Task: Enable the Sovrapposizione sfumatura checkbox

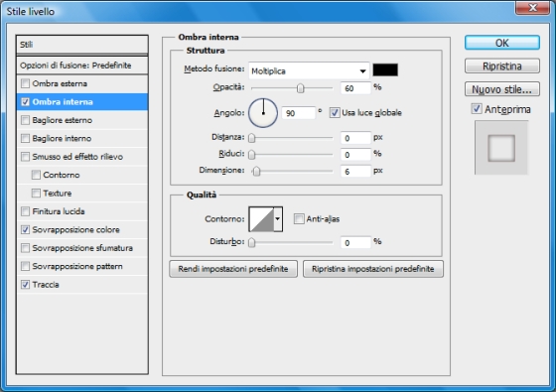Action: pyautogui.click(x=25, y=248)
